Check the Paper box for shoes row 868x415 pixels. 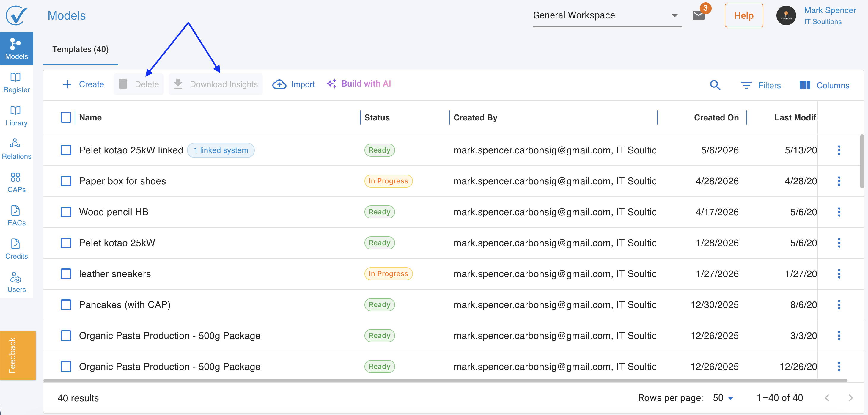click(x=66, y=181)
